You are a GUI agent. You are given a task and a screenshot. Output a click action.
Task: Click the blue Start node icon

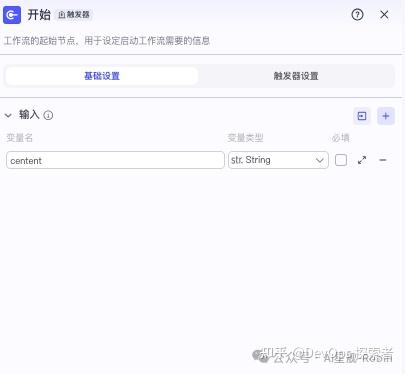coord(12,15)
